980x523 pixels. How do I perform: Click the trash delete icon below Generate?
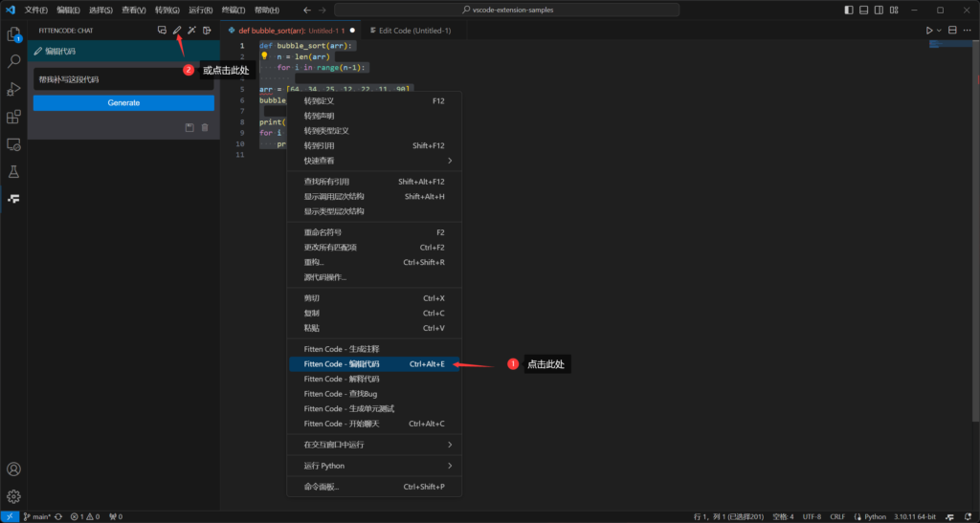[x=205, y=127]
